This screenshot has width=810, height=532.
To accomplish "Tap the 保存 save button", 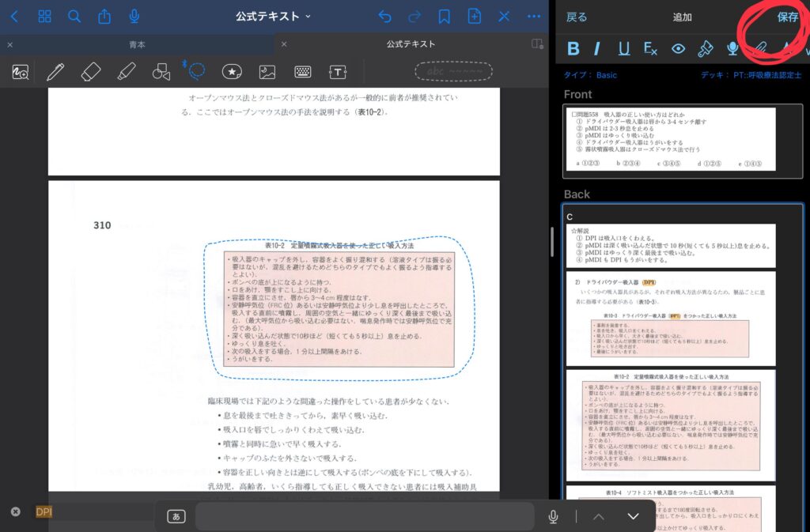I will point(787,17).
